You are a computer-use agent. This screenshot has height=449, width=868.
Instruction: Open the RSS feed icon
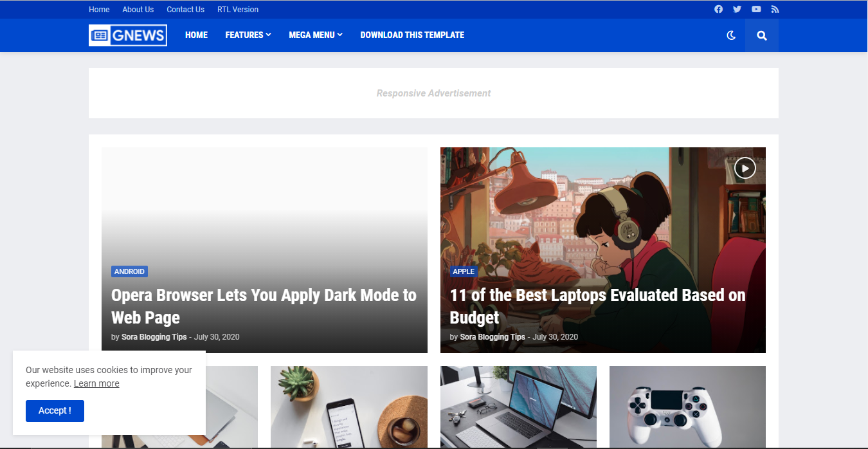pyautogui.click(x=775, y=9)
